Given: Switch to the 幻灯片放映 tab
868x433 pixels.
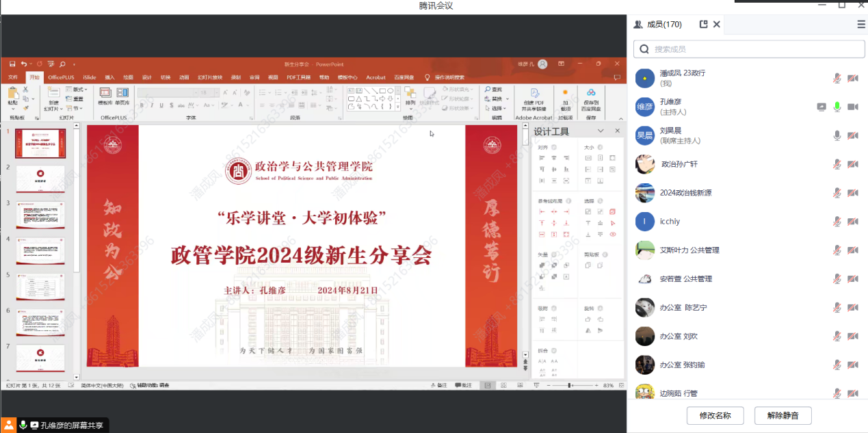Looking at the screenshot, I should (210, 77).
